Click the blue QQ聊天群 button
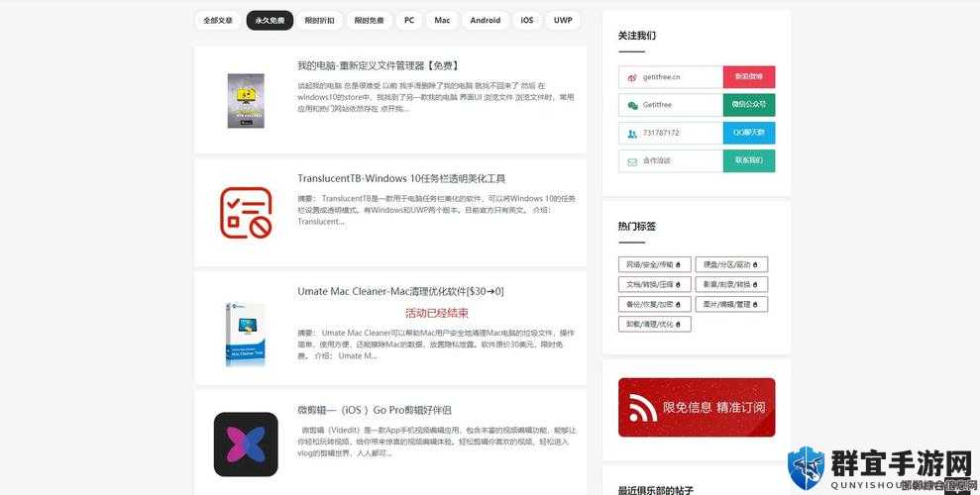This screenshot has width=980, height=495. click(749, 133)
